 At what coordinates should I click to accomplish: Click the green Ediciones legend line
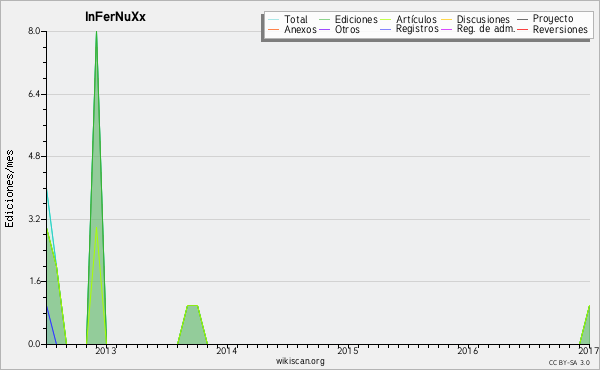tap(324, 19)
